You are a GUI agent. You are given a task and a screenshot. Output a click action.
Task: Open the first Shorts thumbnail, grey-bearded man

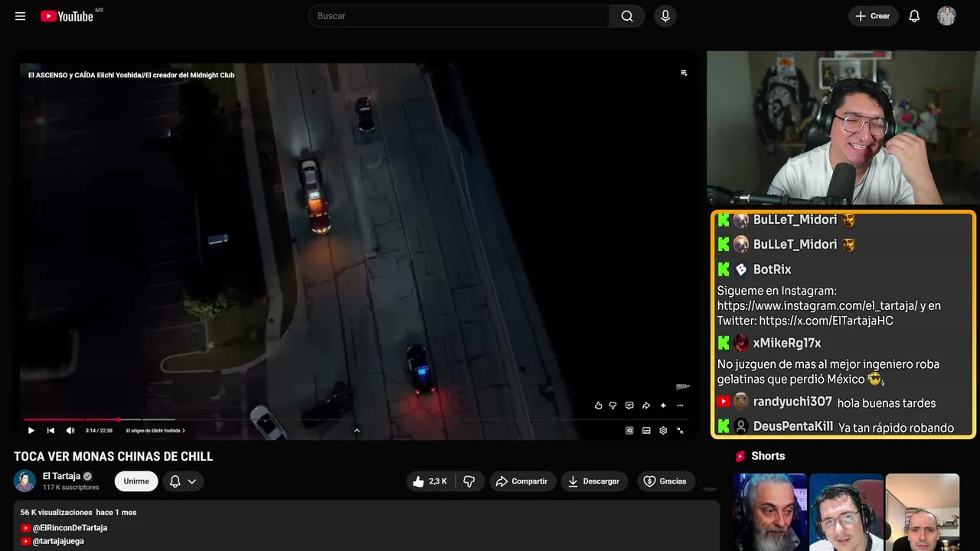[770, 512]
